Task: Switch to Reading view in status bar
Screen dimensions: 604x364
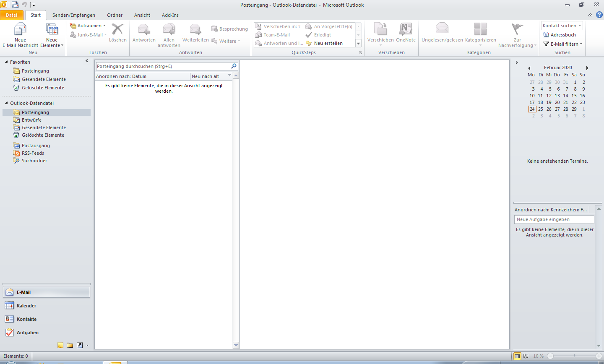Action: coord(526,356)
